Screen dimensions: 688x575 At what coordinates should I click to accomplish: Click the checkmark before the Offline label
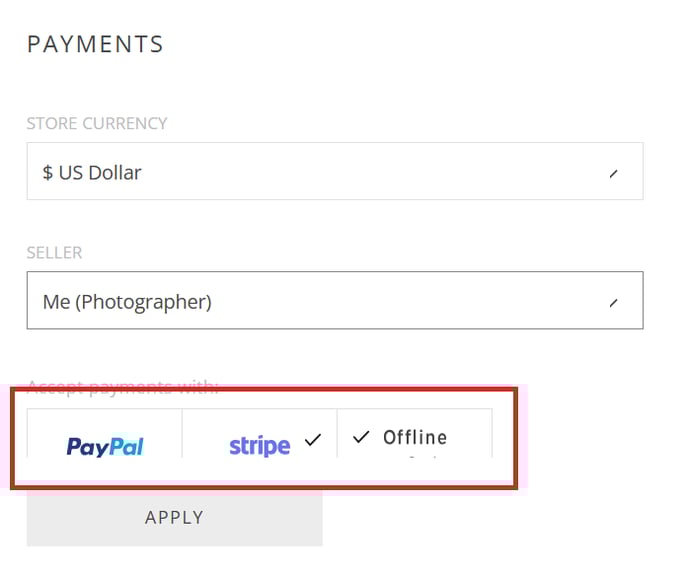pyautogui.click(x=361, y=437)
